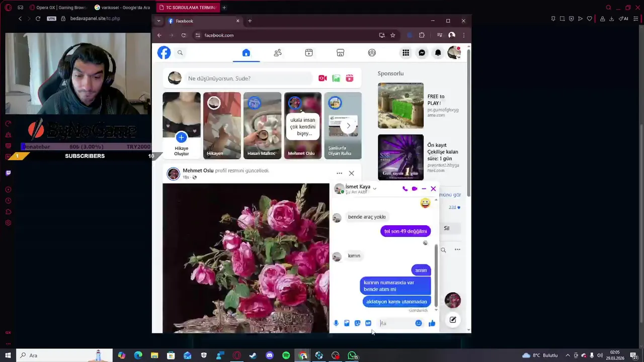Viewport: 644px width, 362px height.
Task: Open Discord from the taskbar
Action: (x=270, y=355)
